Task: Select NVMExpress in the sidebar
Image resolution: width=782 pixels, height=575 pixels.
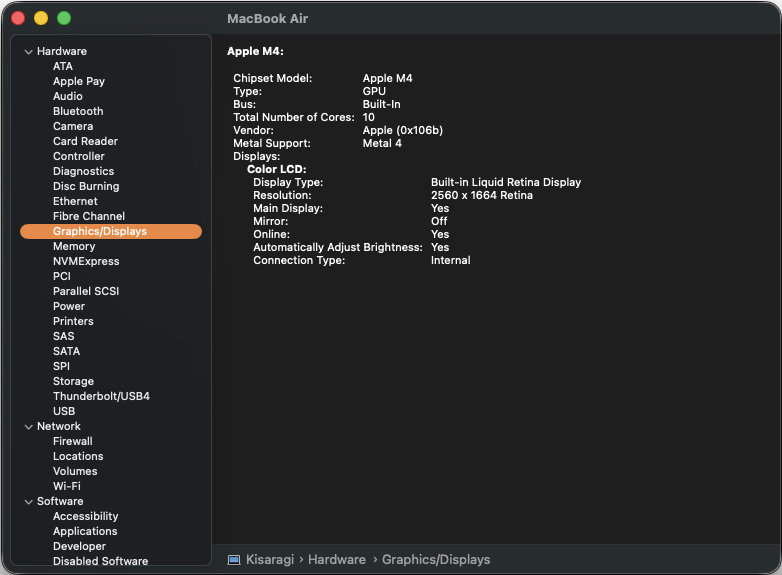Action: tap(86, 261)
